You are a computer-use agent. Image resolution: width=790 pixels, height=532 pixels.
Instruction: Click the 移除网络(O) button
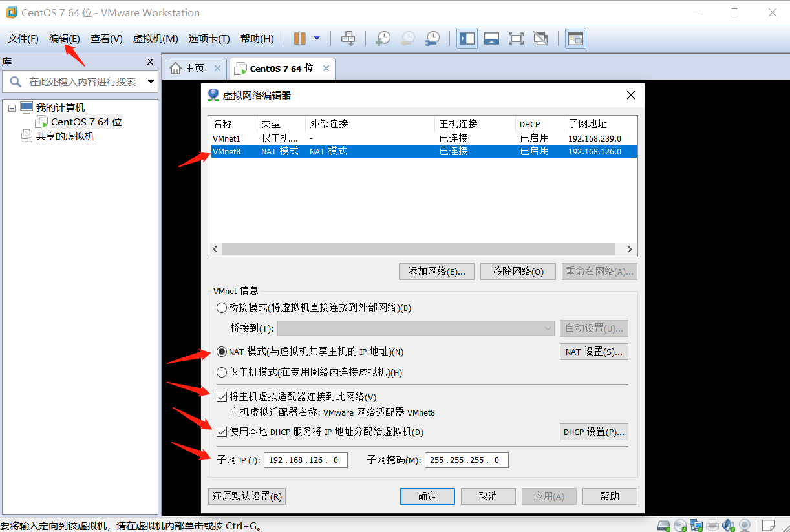click(518, 271)
